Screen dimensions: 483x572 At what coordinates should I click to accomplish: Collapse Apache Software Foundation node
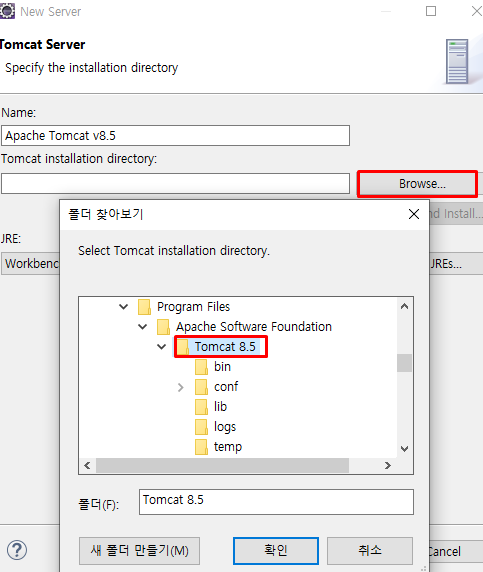[143, 326]
